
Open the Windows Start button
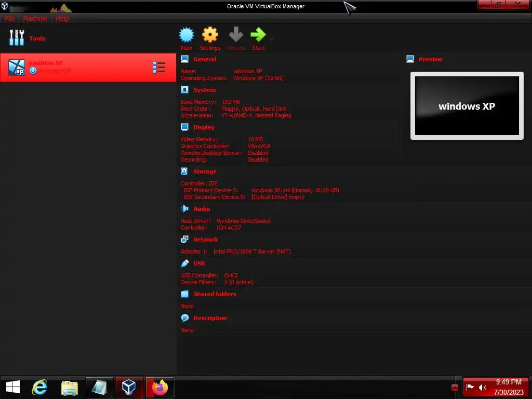tap(13, 387)
